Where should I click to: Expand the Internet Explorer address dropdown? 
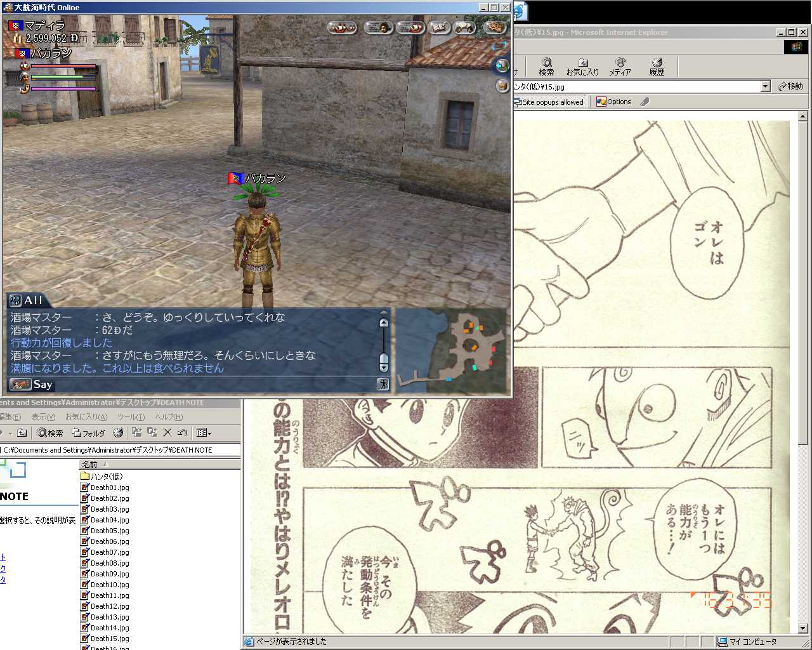point(765,86)
